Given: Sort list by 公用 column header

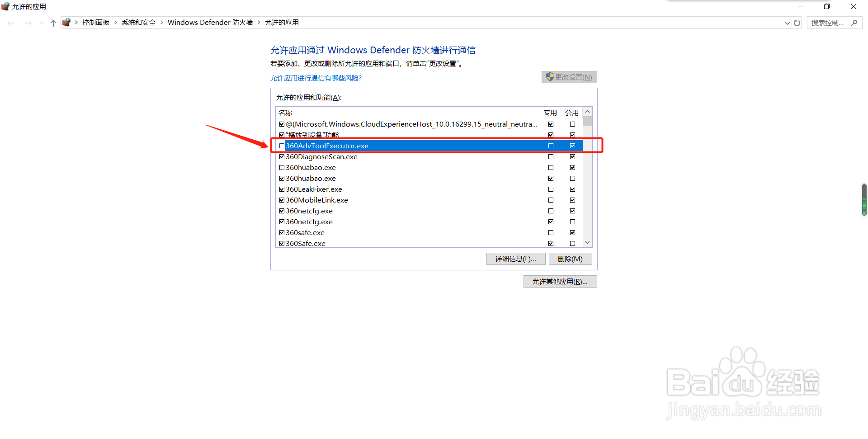Looking at the screenshot, I should point(572,113).
